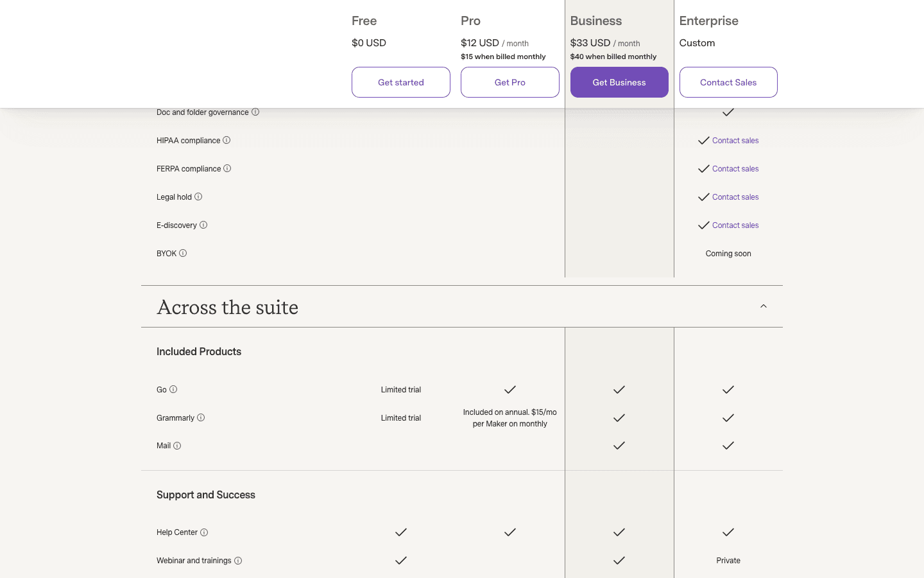Click the Pro checkmark in Go row
The image size is (924, 578).
510,390
